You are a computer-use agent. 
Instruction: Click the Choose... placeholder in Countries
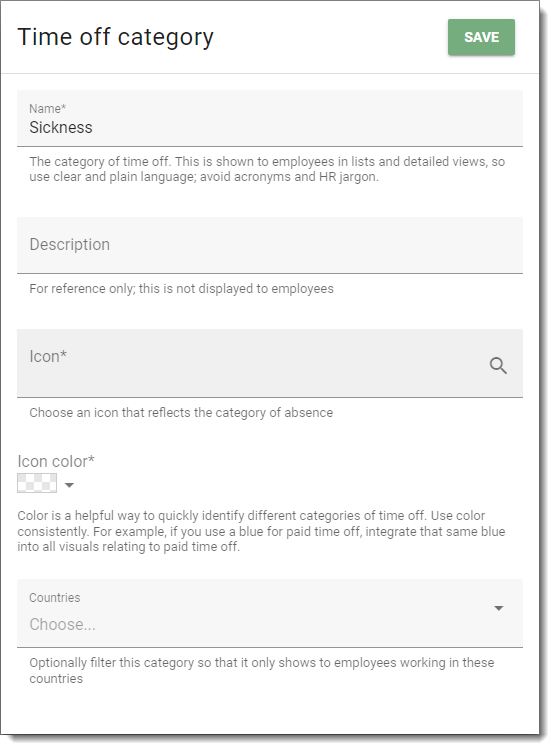(62, 624)
